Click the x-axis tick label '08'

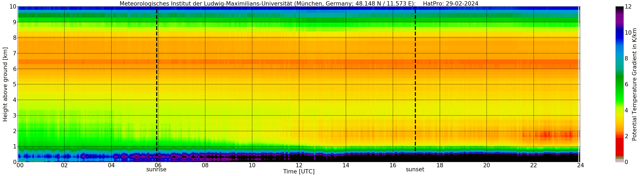pyautogui.click(x=205, y=165)
